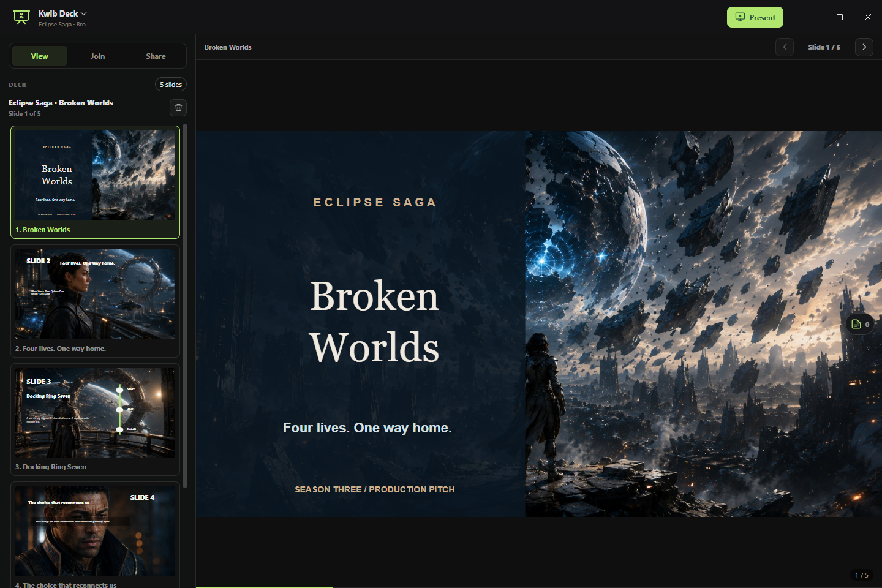The width and height of the screenshot is (882, 588).
Task: Click the 'Slide 1 / 5' indicator text
Action: [x=824, y=47]
